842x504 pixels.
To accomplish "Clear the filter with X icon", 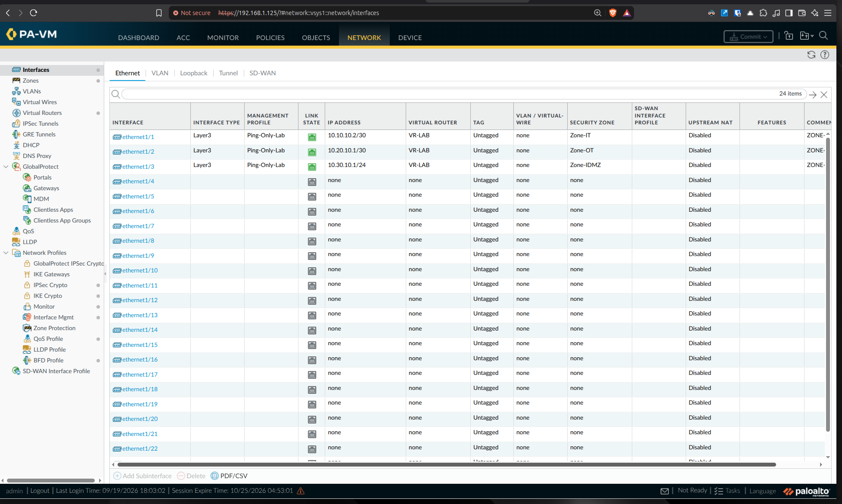I will pyautogui.click(x=824, y=95).
